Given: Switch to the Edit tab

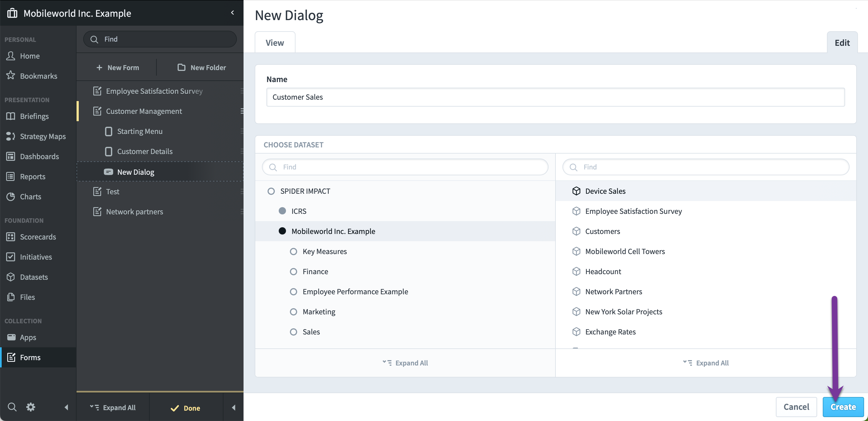Looking at the screenshot, I should pyautogui.click(x=842, y=43).
